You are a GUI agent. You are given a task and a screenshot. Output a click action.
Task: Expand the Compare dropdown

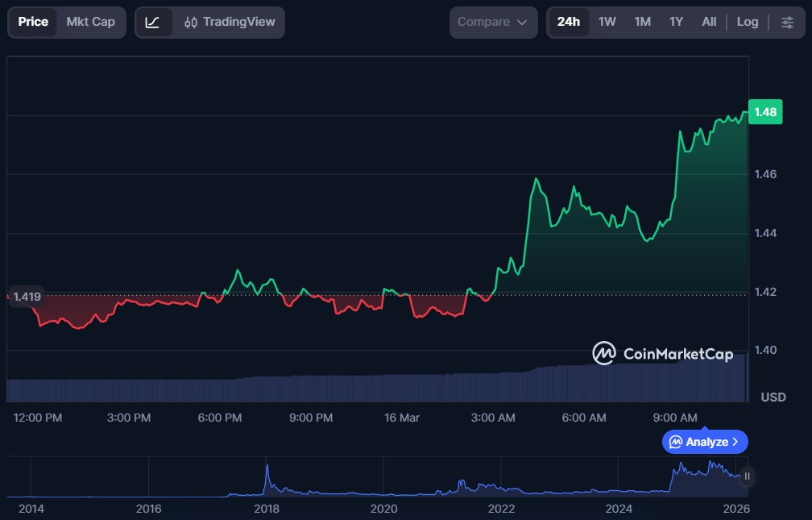coord(492,22)
